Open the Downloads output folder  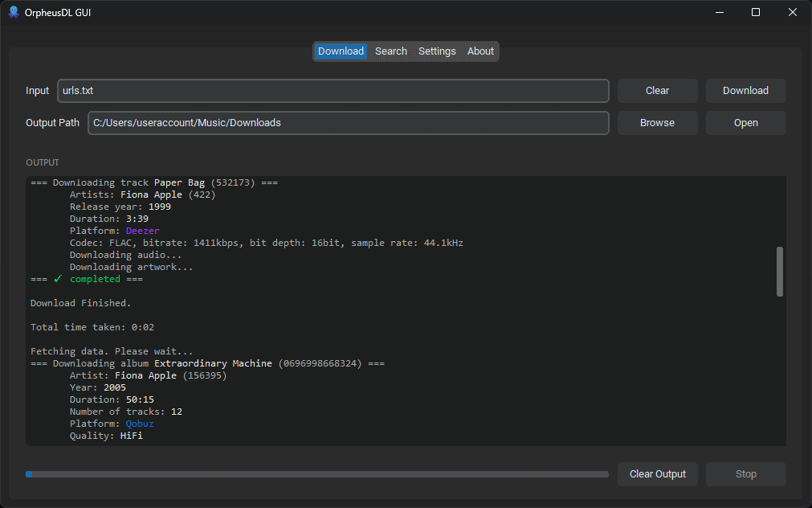click(x=745, y=122)
